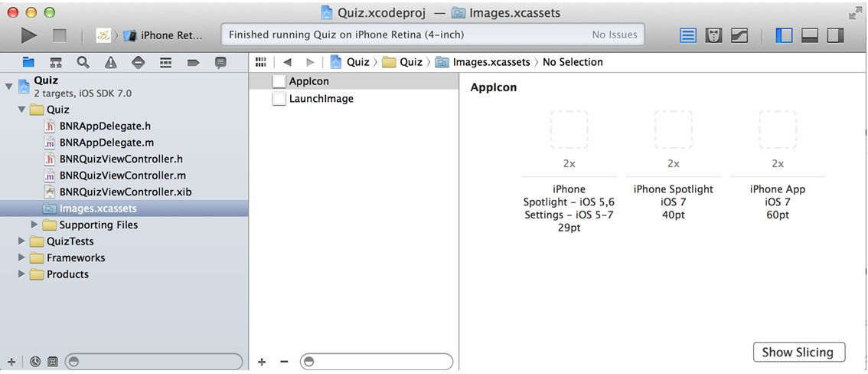Toggle the Debug area visibility
Viewport: 868px width, 374px height.
click(810, 35)
